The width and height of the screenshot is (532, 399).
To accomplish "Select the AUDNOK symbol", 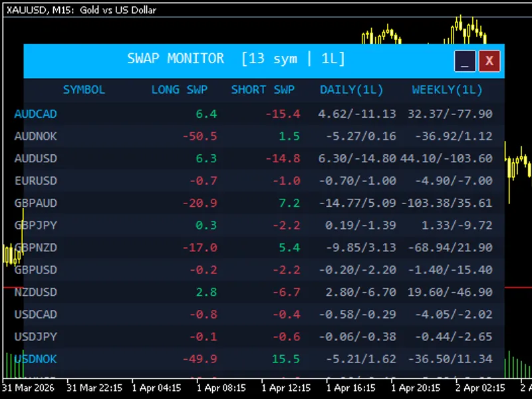I will 36,136.
